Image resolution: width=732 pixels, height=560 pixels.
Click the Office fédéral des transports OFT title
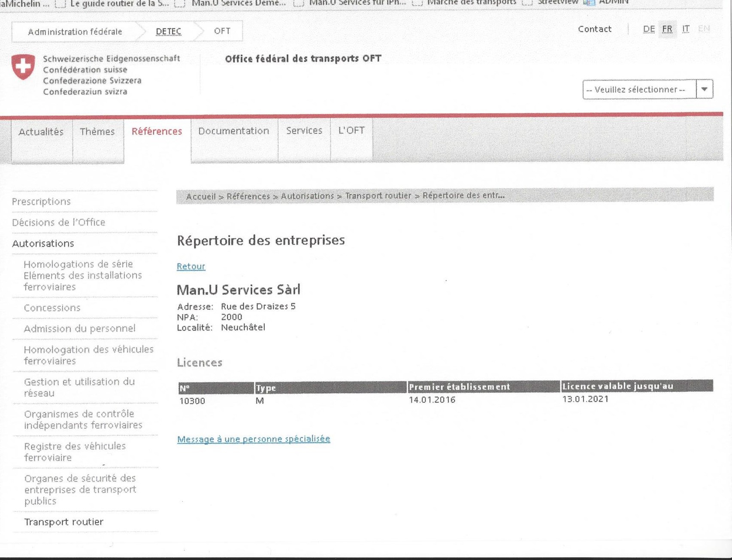point(303,59)
